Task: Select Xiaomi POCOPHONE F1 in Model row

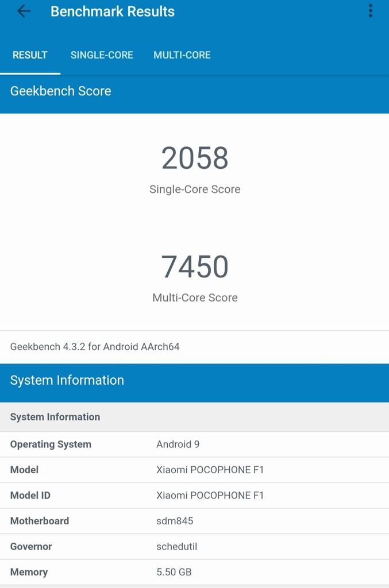Action: pos(210,470)
